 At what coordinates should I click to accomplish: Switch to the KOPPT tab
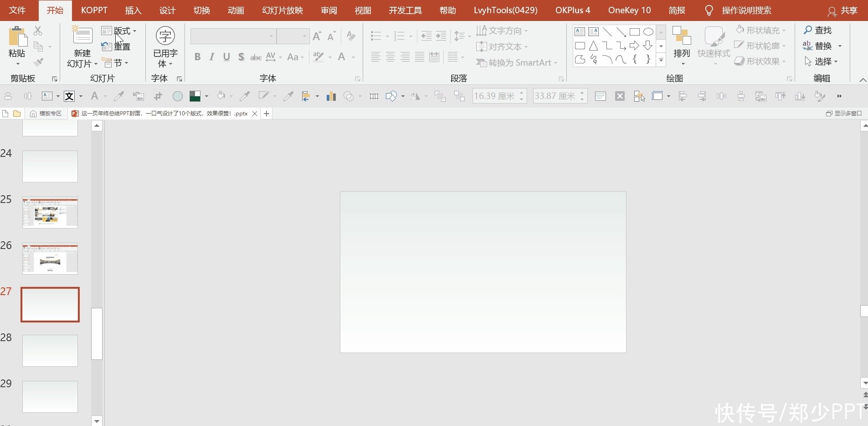94,10
